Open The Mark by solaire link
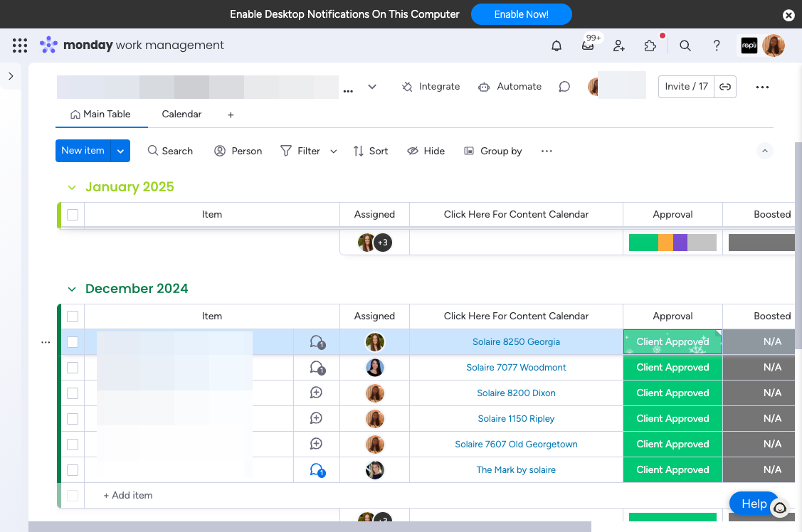The width and height of the screenshot is (802, 532). point(516,469)
